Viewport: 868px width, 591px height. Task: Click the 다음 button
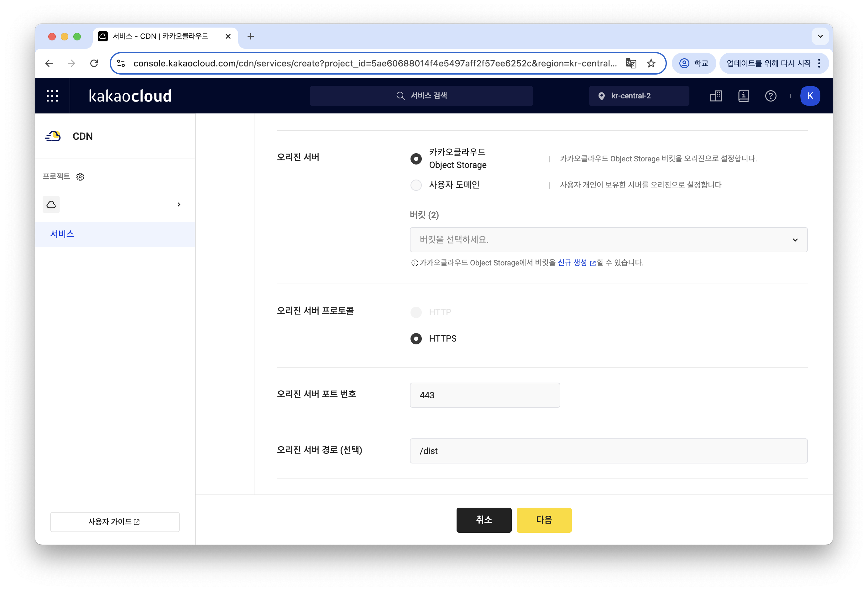544,520
